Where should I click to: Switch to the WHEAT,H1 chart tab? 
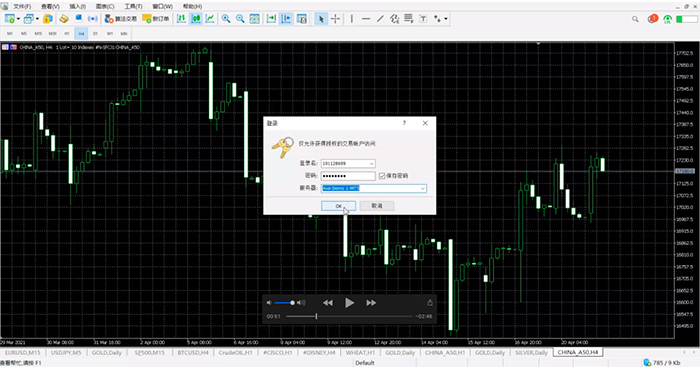[x=360, y=353]
